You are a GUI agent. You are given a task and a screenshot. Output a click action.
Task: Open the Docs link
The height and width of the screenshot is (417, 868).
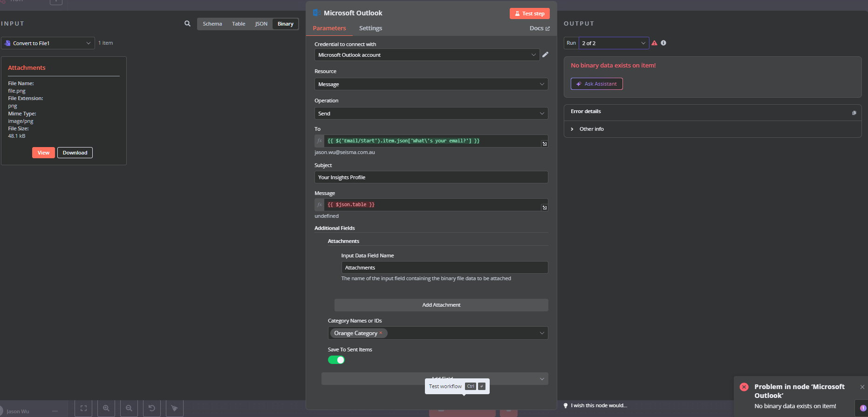pos(540,28)
